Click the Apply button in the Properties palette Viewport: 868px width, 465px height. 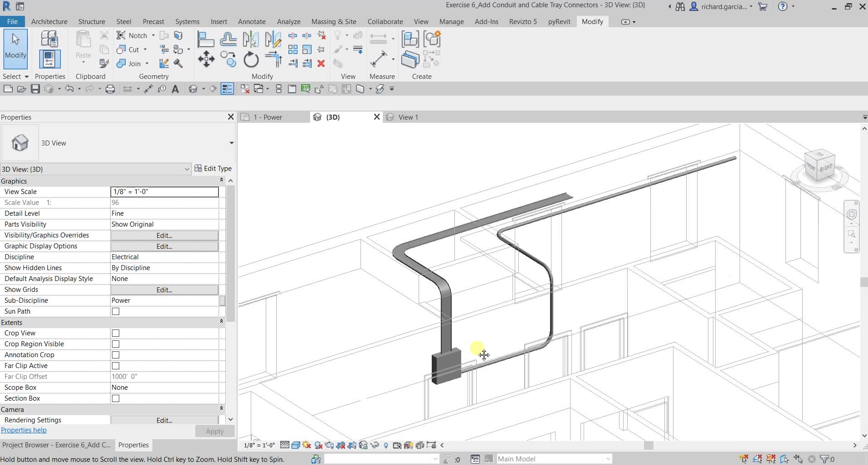click(x=215, y=431)
